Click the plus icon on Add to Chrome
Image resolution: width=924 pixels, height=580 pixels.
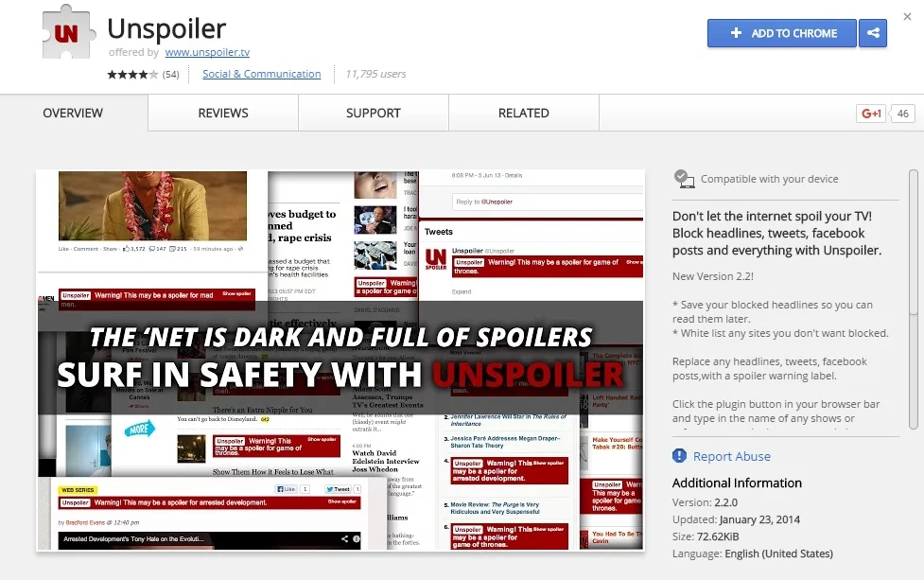coord(736,33)
